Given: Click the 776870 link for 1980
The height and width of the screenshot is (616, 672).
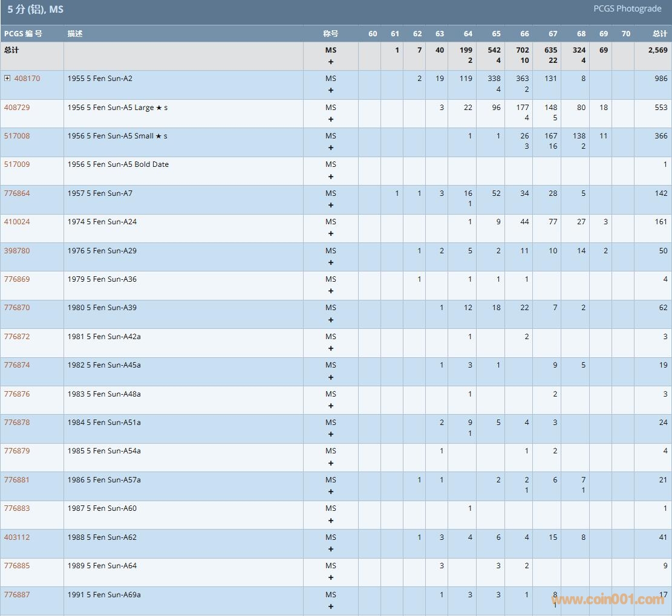Looking at the screenshot, I should tap(17, 308).
